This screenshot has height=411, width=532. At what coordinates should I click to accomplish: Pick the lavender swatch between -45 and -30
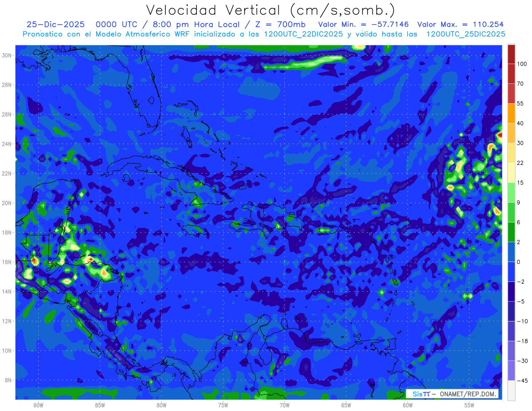click(x=511, y=371)
